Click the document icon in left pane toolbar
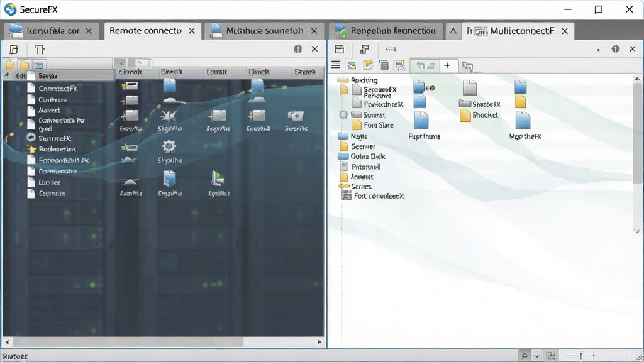Screen dimensions: 644x362 click(14, 50)
